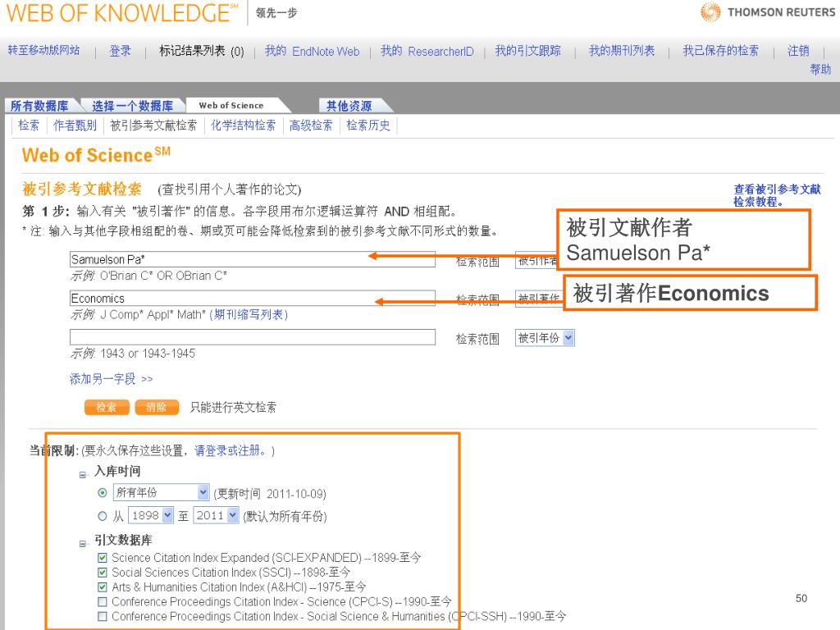Viewport: 840px width, 630px height.
Task: Open the 检索历史 sub-menu
Action: pos(368,126)
